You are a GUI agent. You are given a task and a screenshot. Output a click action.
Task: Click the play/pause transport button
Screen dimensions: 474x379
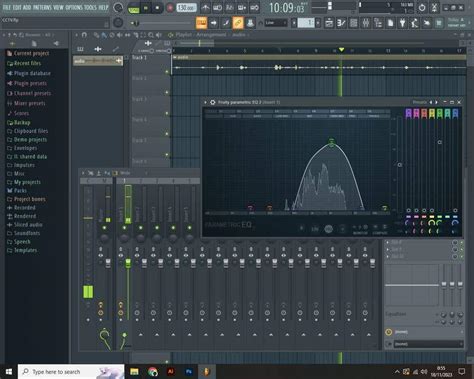point(146,8)
